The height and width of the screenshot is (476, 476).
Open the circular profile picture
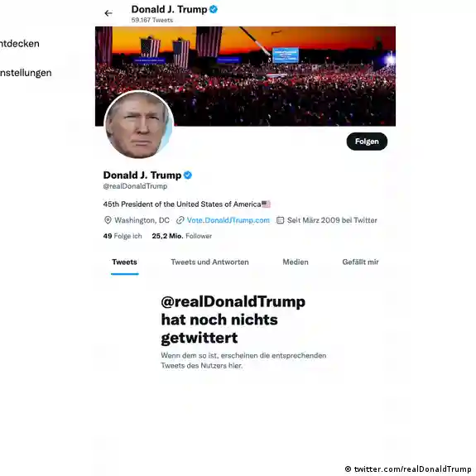[139, 125]
